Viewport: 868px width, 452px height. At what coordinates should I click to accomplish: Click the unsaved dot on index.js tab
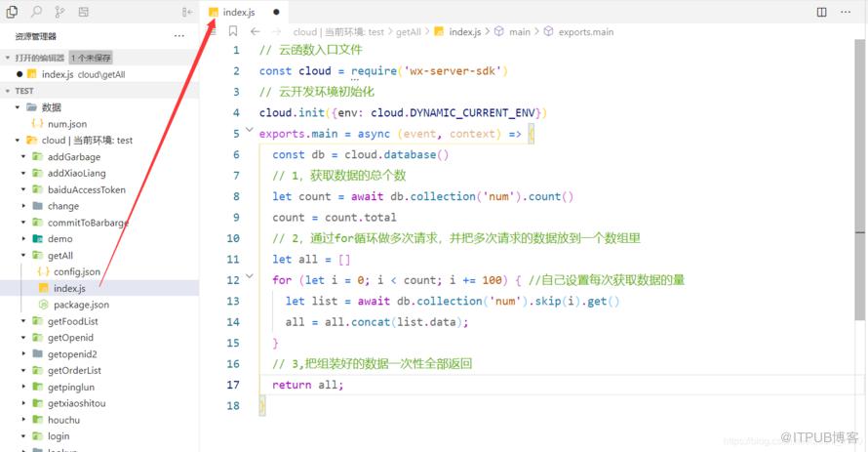(x=276, y=12)
